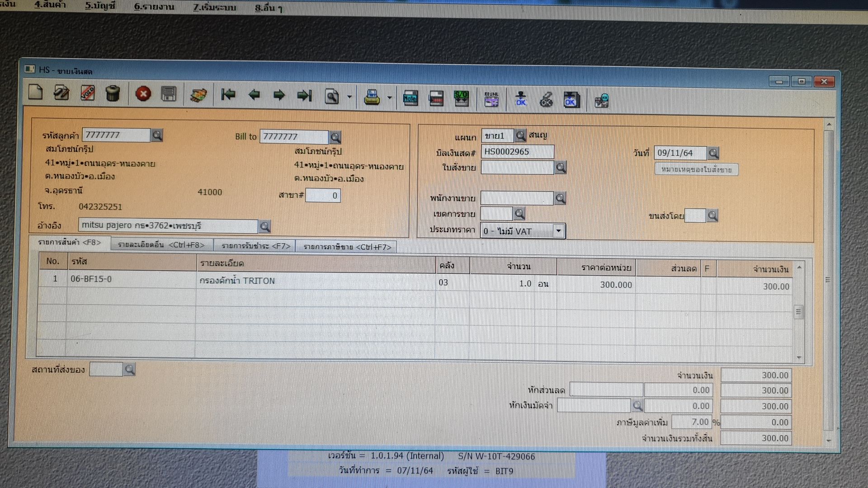Image resolution: width=868 pixels, height=488 pixels.
Task: Open sales order (ใบสั่งขาย) lookup magnifier
Action: click(561, 168)
